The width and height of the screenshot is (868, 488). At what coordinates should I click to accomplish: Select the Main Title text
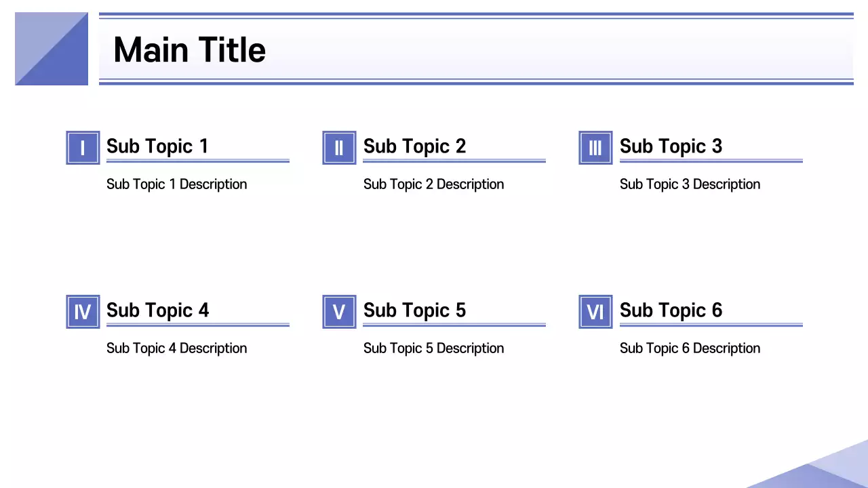pyautogui.click(x=189, y=50)
